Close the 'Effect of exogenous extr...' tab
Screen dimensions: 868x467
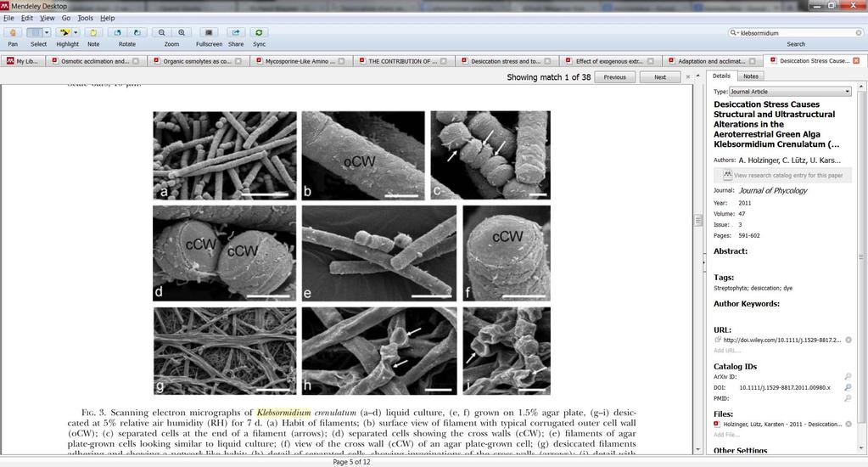click(x=651, y=61)
